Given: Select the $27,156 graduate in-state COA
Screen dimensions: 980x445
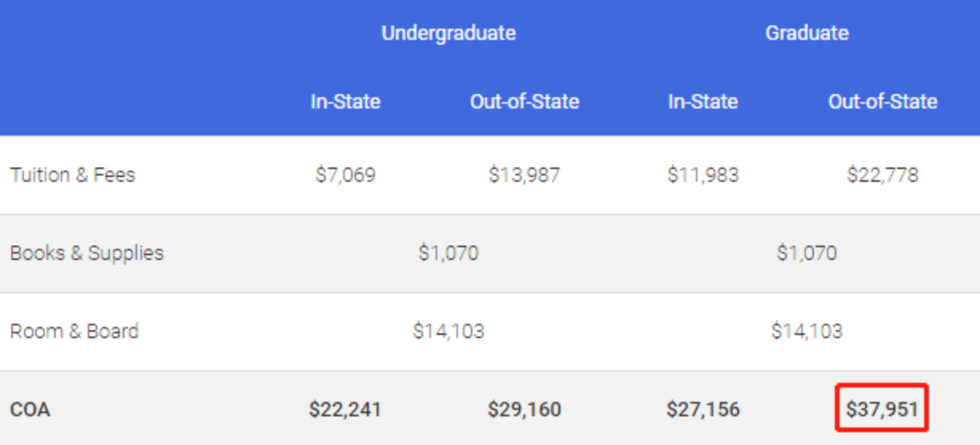Looking at the screenshot, I should 703,410.
